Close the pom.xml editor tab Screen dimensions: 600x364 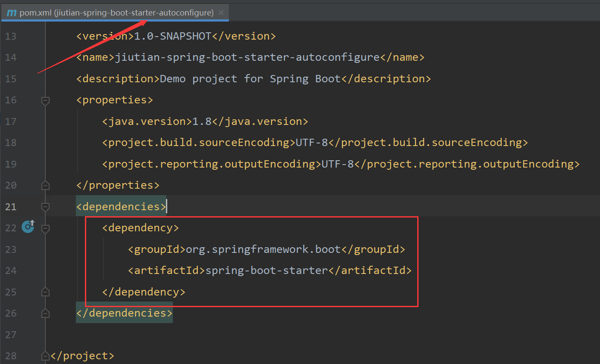221,13
